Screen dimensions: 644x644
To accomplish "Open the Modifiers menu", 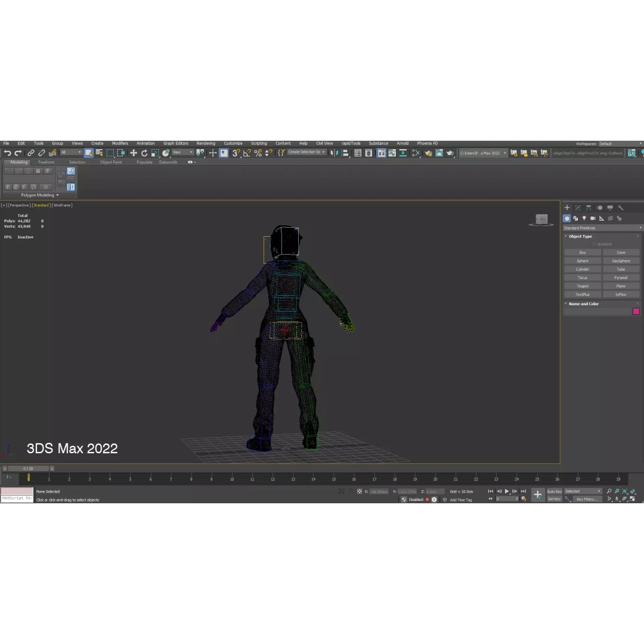I will pyautogui.click(x=120, y=143).
